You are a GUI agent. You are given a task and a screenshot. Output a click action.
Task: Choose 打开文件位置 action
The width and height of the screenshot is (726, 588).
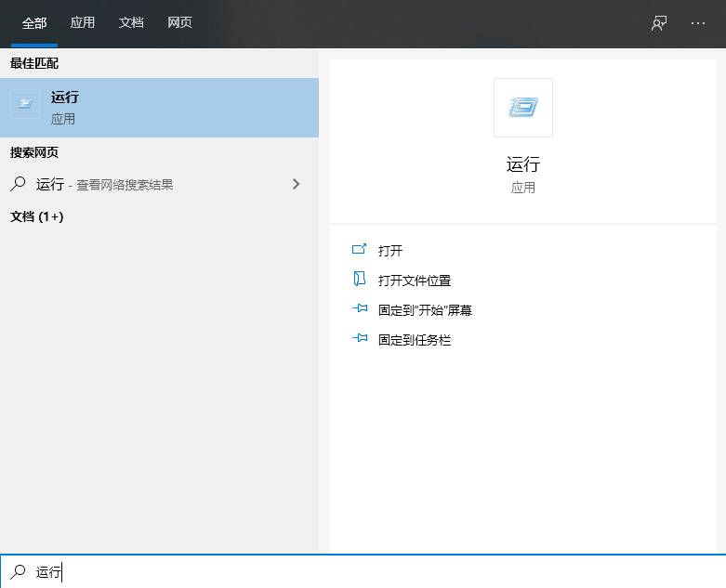(414, 281)
